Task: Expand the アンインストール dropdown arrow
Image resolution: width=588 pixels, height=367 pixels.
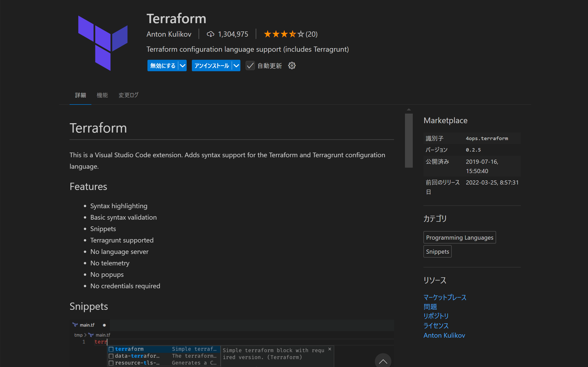Action: (x=236, y=66)
